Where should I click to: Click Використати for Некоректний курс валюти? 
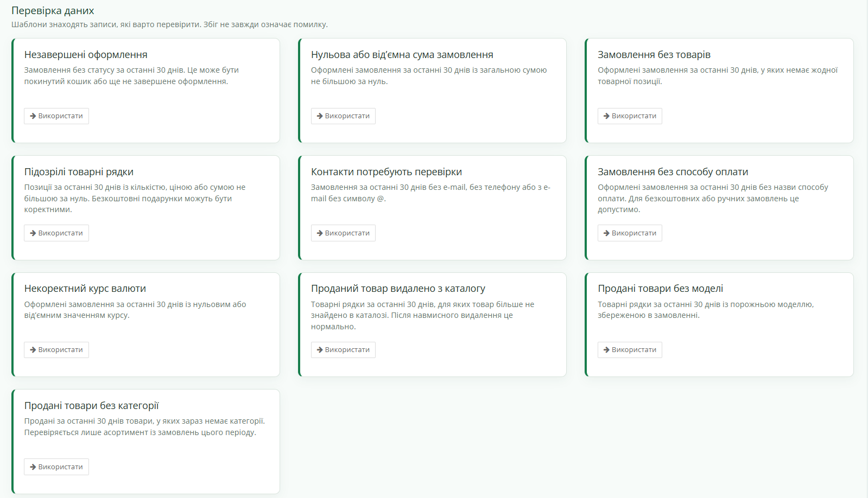(x=56, y=350)
